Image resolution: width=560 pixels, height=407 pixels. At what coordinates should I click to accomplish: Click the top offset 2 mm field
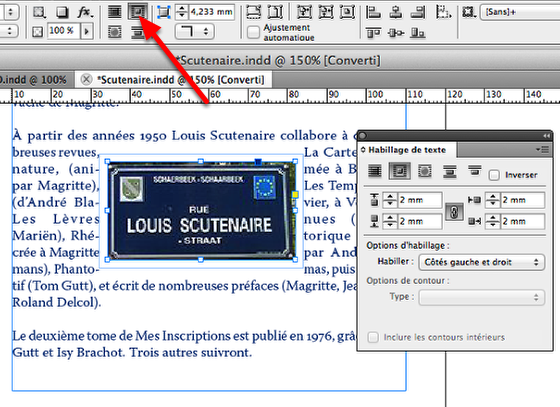coord(419,200)
